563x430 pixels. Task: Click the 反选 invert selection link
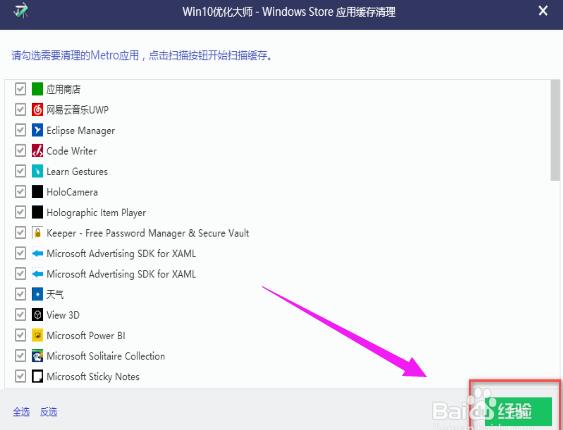coord(48,412)
